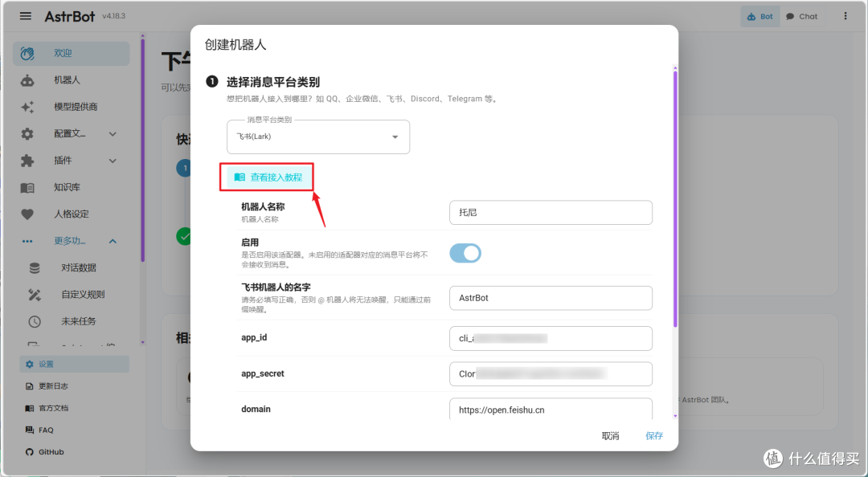The image size is (868, 477).
Task: Open the 更新日志 link
Action: coord(74,386)
